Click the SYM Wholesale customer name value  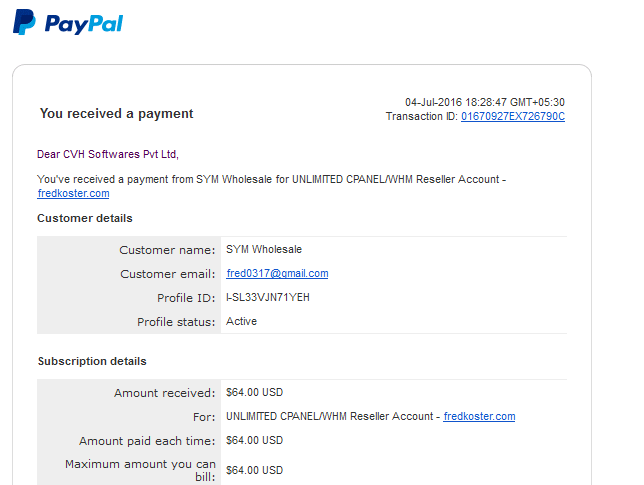264,249
